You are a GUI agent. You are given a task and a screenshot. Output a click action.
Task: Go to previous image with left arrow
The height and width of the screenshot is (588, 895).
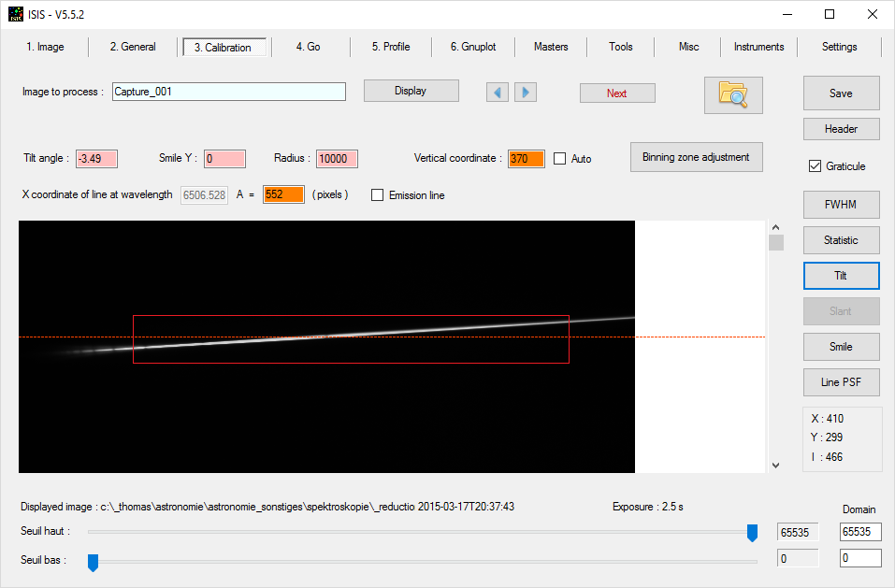[498, 93]
